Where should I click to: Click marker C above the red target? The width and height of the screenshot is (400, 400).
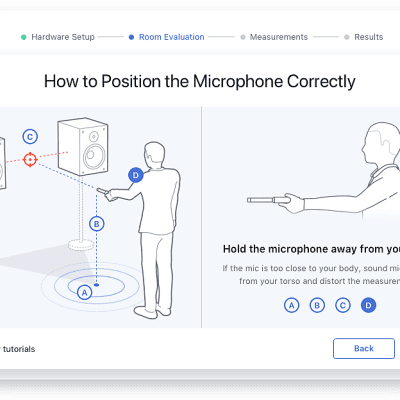[30, 137]
